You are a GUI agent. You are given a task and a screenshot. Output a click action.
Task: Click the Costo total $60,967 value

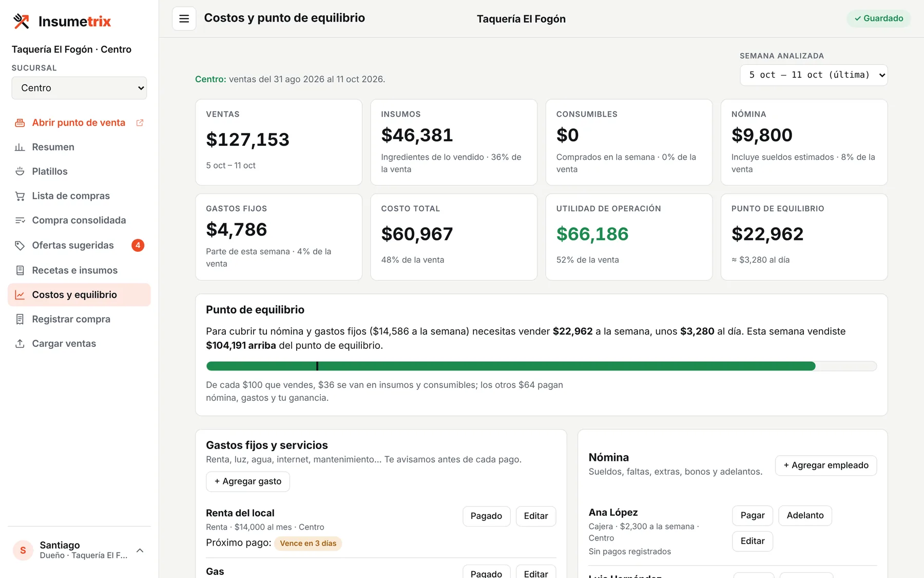pyautogui.click(x=417, y=234)
